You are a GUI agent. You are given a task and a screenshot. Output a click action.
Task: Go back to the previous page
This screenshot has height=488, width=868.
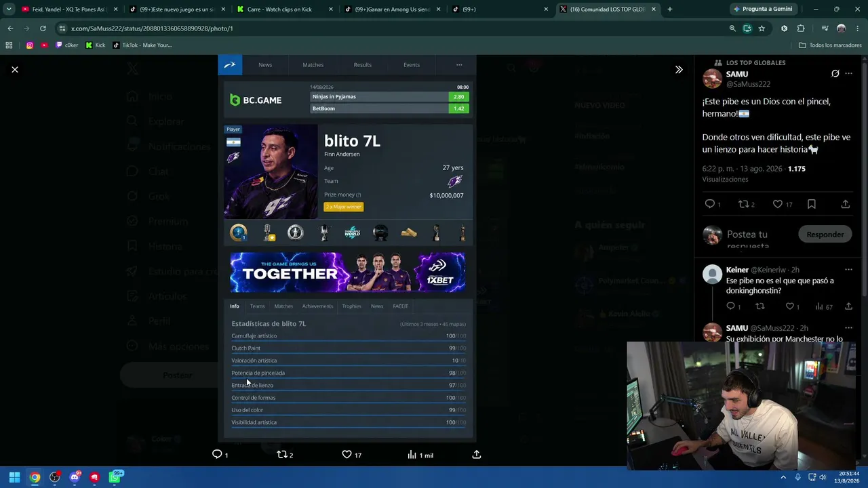click(x=10, y=28)
